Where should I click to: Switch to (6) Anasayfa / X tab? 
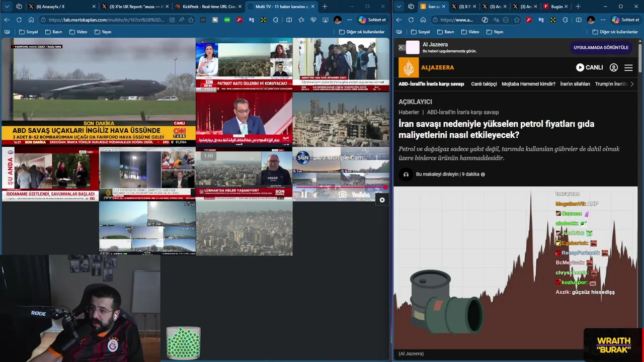click(x=62, y=7)
